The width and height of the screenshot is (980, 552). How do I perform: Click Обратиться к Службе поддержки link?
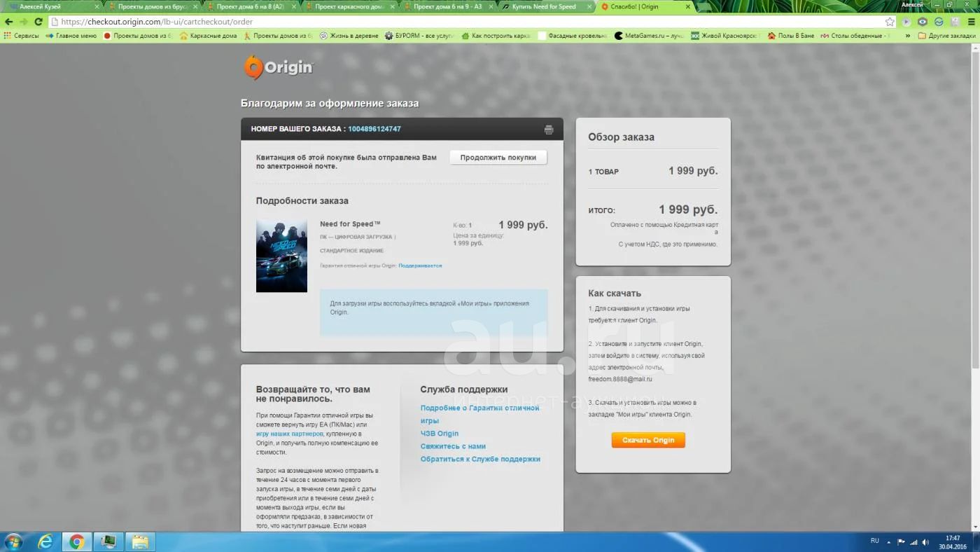[480, 459]
